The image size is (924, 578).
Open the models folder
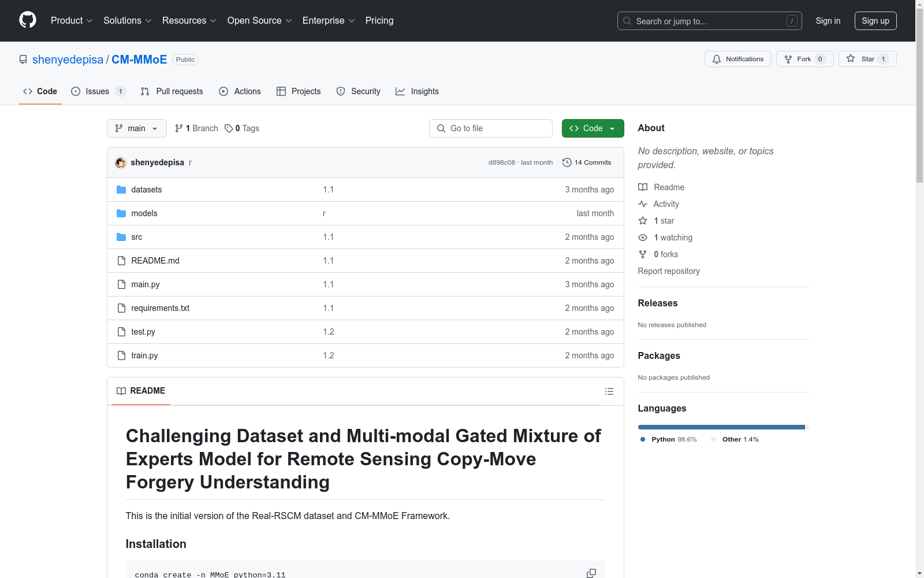pyautogui.click(x=144, y=213)
